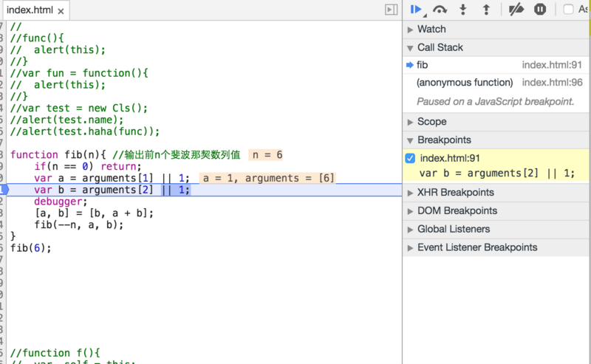591x364 pixels.
Task: Toggle the Async checkbox in debugger toolbar
Action: tap(569, 10)
